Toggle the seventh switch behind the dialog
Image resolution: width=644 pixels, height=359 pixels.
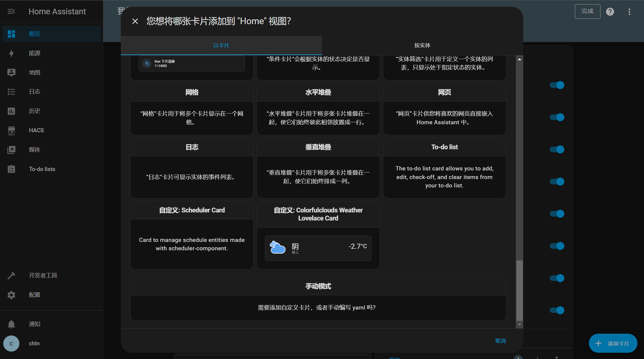[557, 278]
